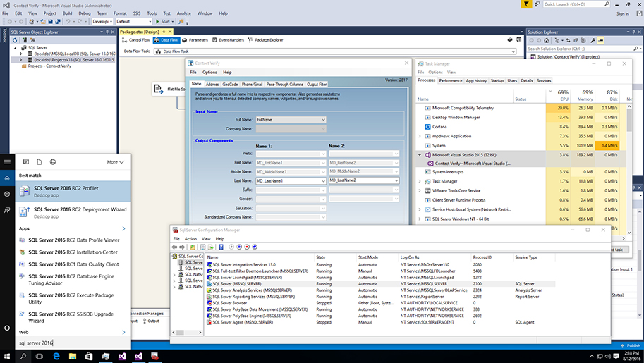Image resolution: width=644 pixels, height=363 pixels.
Task: Click Save All in Visual Studio toolbar
Action: pyautogui.click(x=57, y=21)
